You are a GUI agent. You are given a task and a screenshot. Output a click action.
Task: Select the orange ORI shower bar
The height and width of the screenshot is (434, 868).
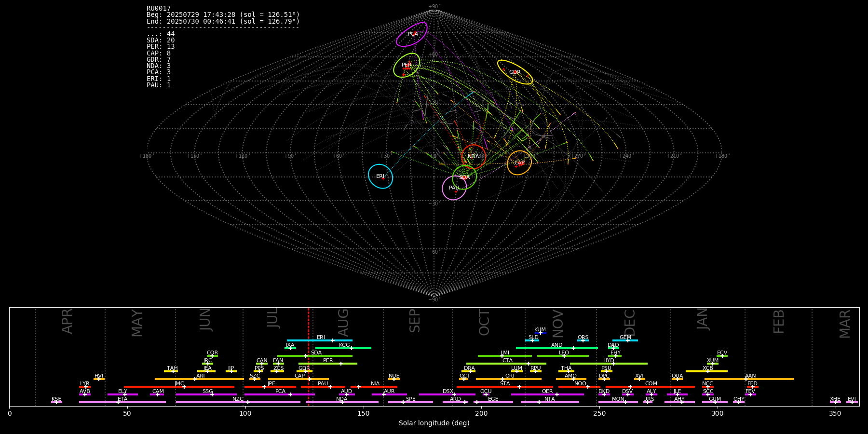(x=508, y=379)
